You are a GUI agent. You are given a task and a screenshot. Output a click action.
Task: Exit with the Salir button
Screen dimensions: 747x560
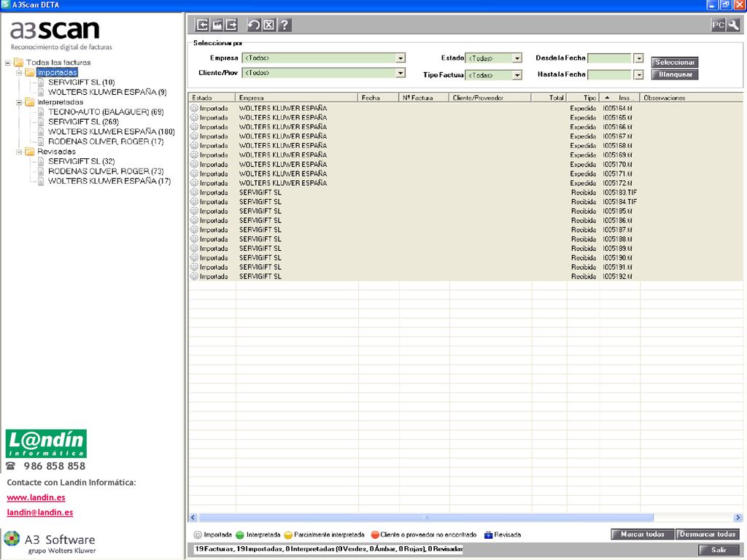719,550
